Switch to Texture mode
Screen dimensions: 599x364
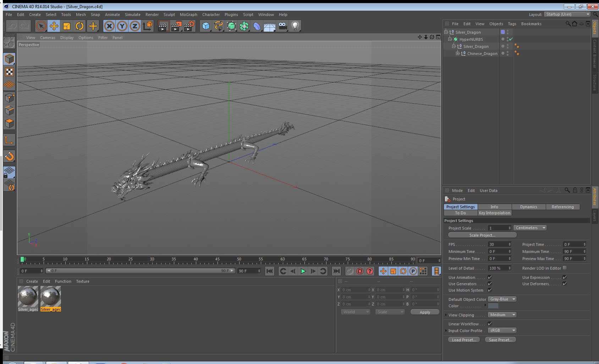pos(10,72)
